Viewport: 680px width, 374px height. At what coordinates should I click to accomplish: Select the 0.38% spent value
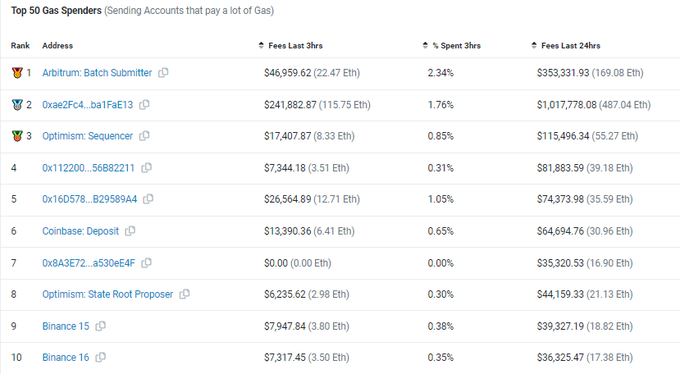[441, 326]
